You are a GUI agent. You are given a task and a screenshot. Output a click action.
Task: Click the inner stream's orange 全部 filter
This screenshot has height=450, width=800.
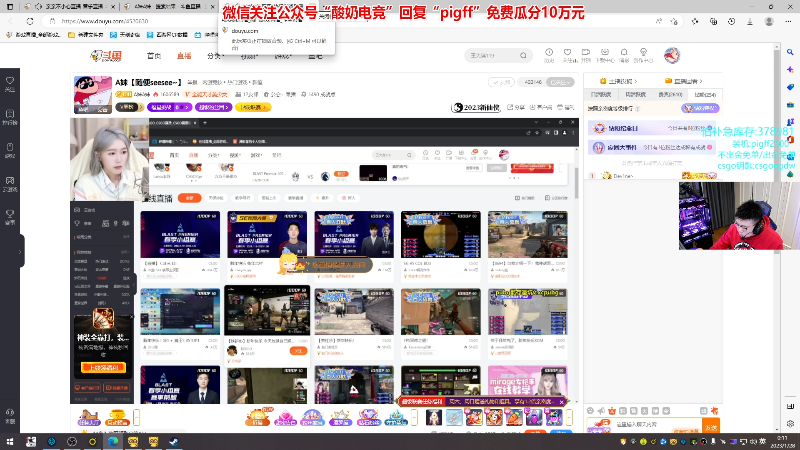tap(189, 198)
